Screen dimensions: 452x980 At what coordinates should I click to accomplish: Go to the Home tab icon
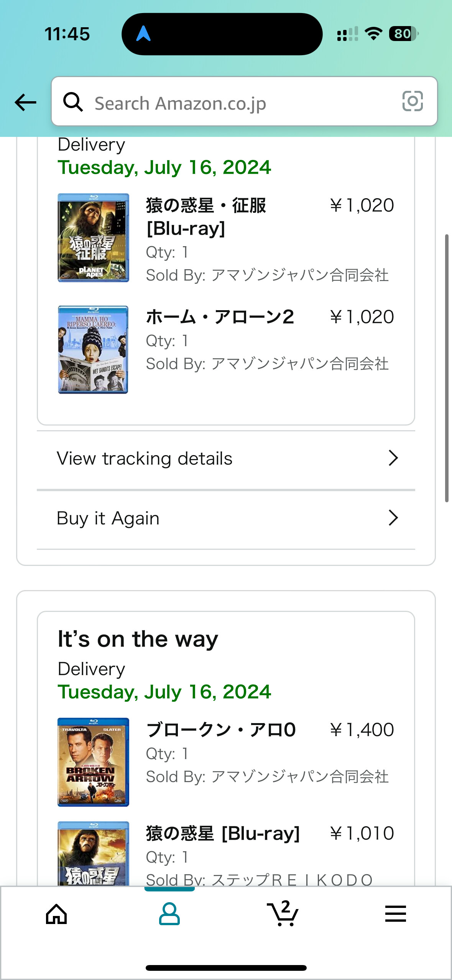point(56,914)
